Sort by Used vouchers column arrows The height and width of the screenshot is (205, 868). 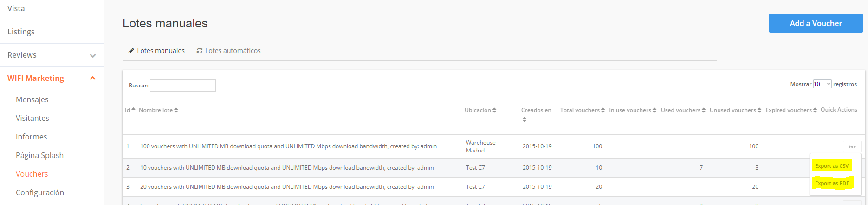click(704, 110)
